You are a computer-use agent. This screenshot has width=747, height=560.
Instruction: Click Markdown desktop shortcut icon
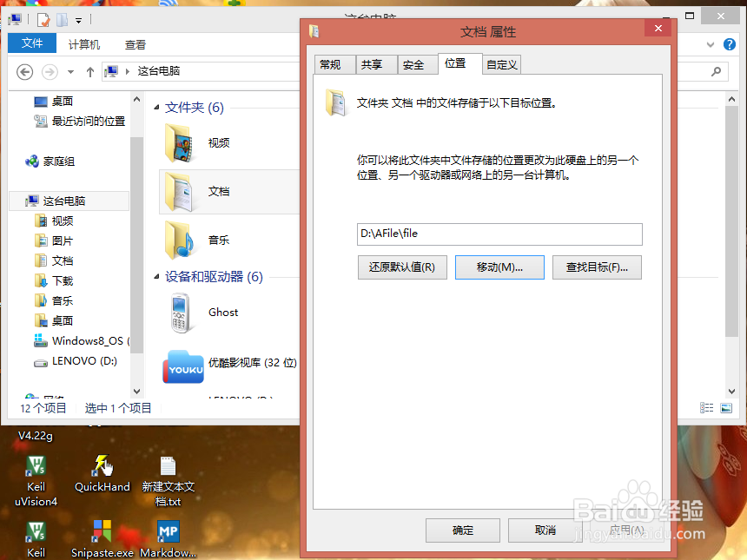point(169,538)
